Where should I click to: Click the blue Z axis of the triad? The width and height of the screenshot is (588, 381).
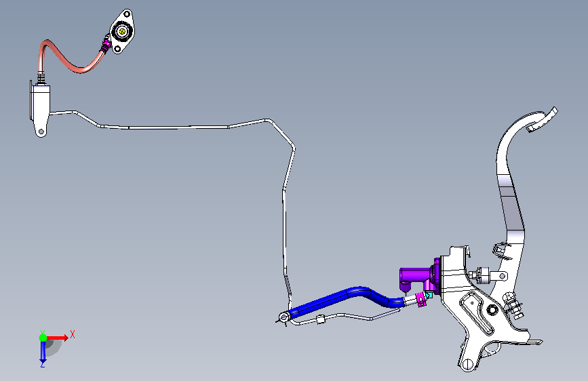(x=43, y=352)
